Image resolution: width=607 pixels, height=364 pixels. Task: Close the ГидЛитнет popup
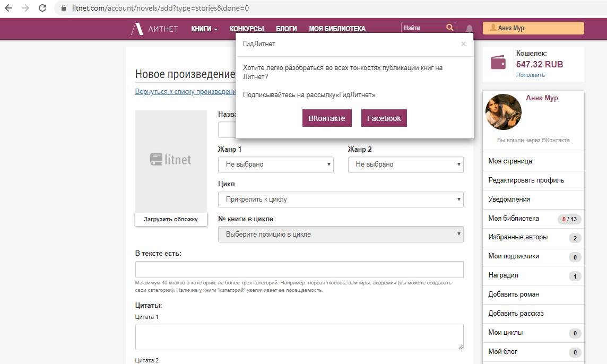tap(463, 44)
